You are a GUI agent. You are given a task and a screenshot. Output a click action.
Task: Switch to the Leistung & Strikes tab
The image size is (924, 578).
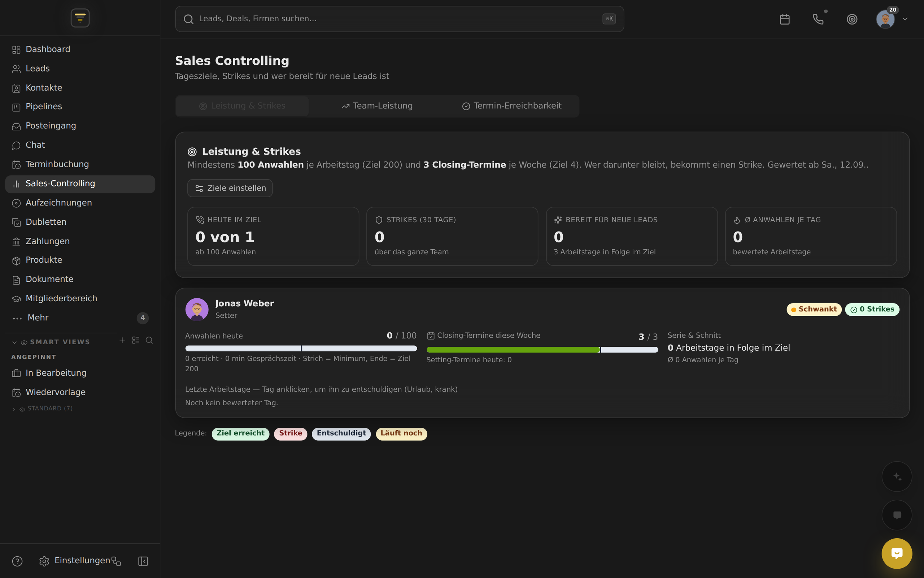[x=242, y=106]
